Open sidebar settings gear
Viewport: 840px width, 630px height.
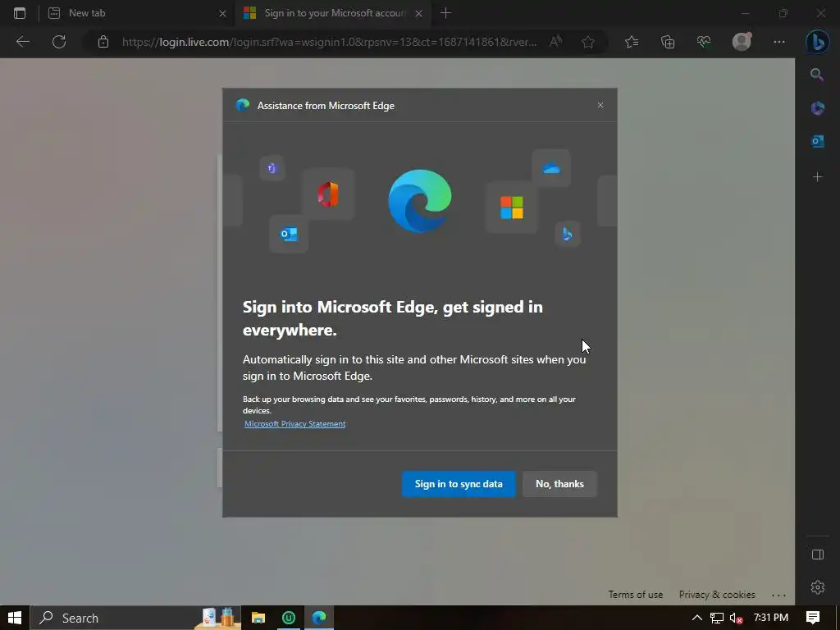click(818, 587)
